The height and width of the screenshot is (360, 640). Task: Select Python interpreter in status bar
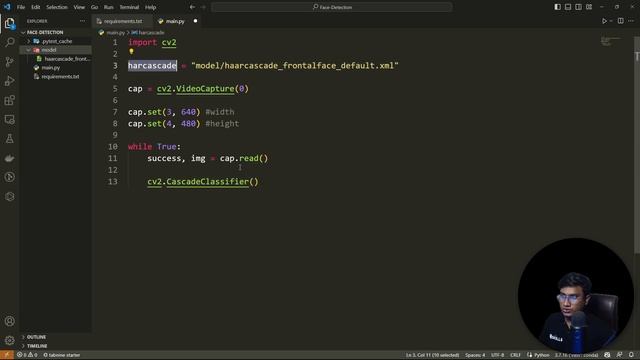[576, 355]
